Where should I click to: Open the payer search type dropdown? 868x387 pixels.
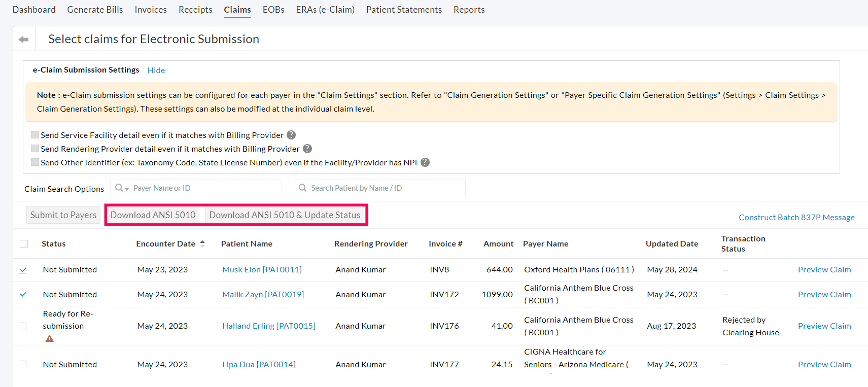coord(122,188)
